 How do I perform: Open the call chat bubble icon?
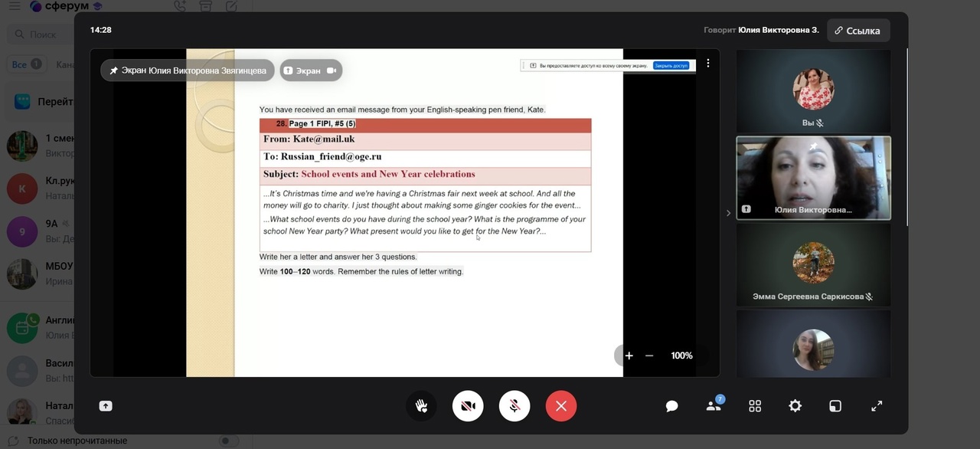point(671,406)
